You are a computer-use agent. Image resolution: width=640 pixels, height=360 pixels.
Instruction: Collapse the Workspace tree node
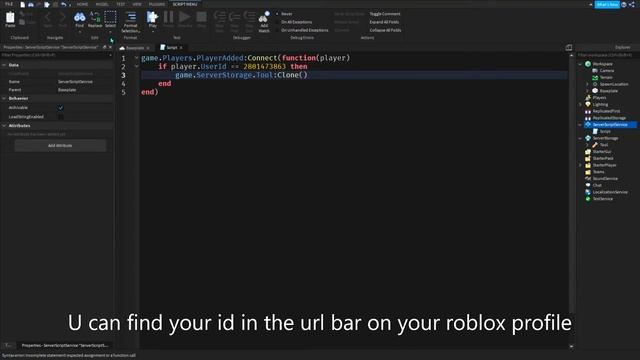[580, 64]
